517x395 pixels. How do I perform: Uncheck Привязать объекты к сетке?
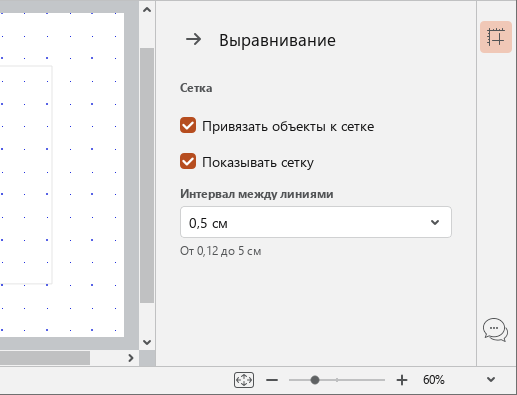(188, 125)
